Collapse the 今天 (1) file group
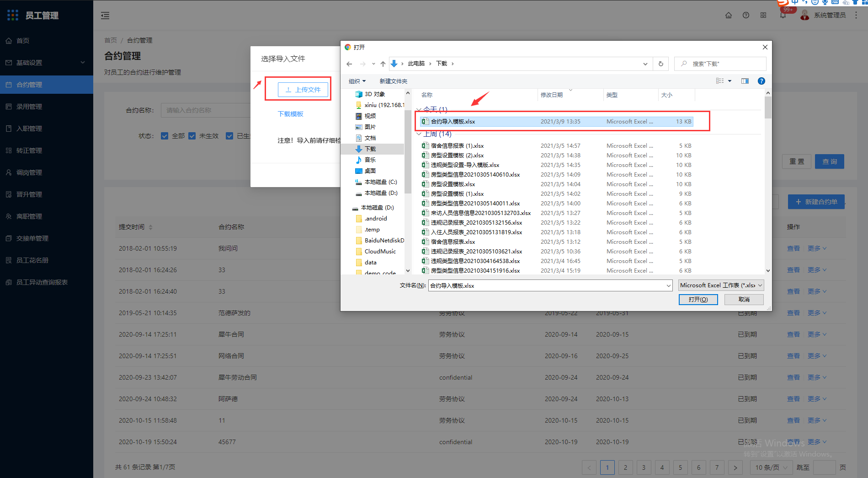Image resolution: width=868 pixels, height=478 pixels. (x=419, y=110)
